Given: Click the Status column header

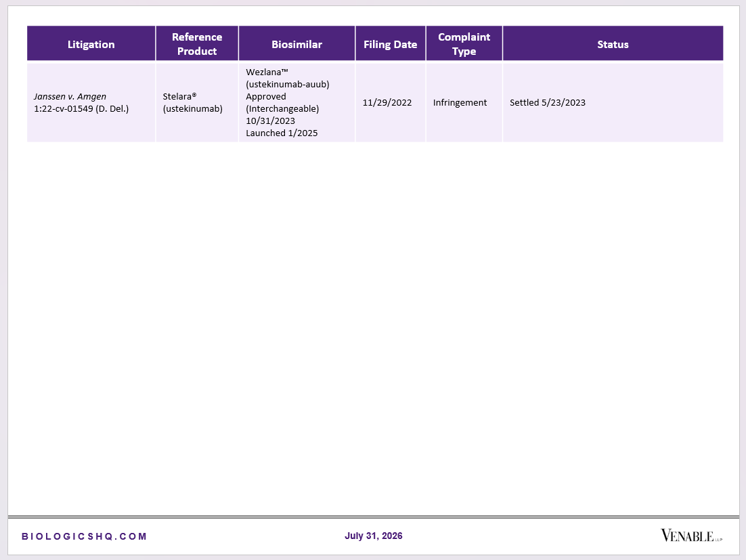Looking at the screenshot, I should [x=613, y=44].
